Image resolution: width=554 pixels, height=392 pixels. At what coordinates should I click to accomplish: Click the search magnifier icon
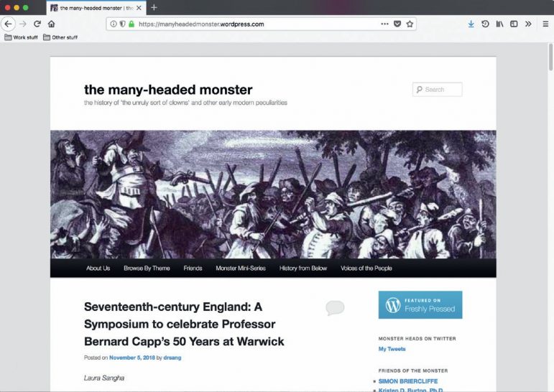(x=419, y=89)
